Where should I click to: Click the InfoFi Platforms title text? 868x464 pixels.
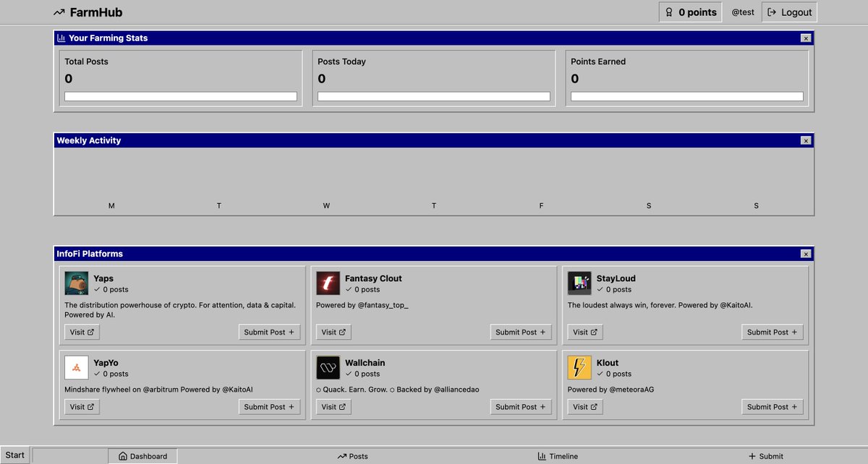coord(90,254)
